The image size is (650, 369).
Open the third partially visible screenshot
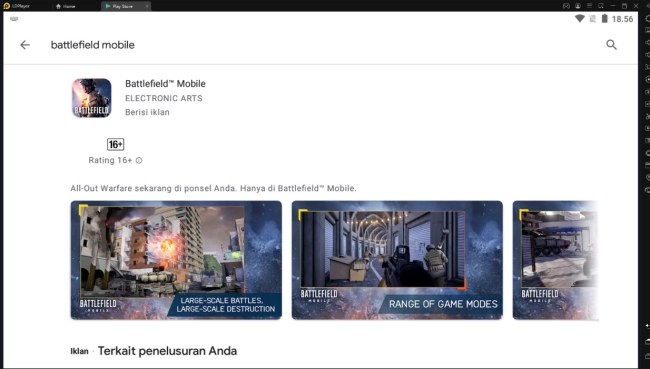pyautogui.click(x=555, y=260)
